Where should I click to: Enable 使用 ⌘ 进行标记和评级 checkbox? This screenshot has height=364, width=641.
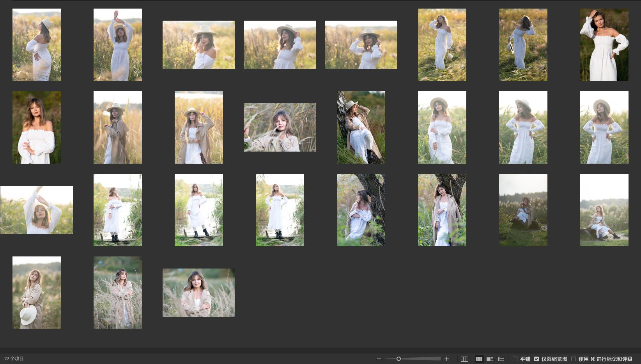coord(574,359)
